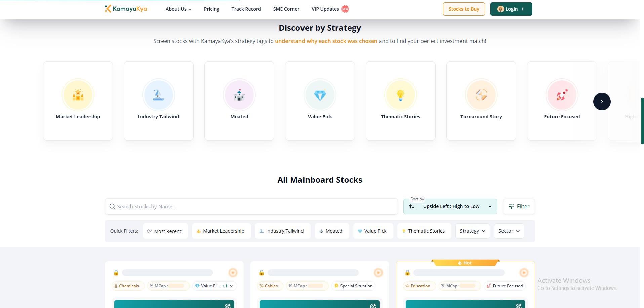Click the Industry Tailwind sailboat icon card
Image resolution: width=644 pixels, height=308 pixels.
[159, 101]
